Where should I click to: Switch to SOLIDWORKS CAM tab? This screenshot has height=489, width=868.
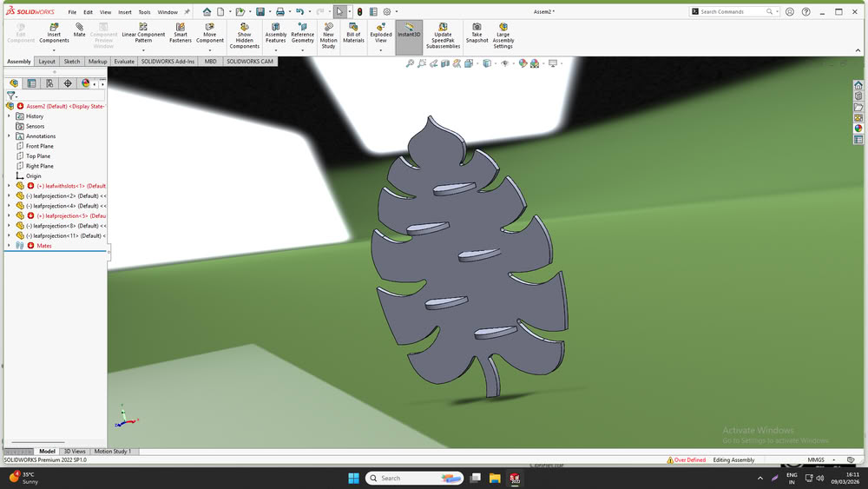coord(250,62)
